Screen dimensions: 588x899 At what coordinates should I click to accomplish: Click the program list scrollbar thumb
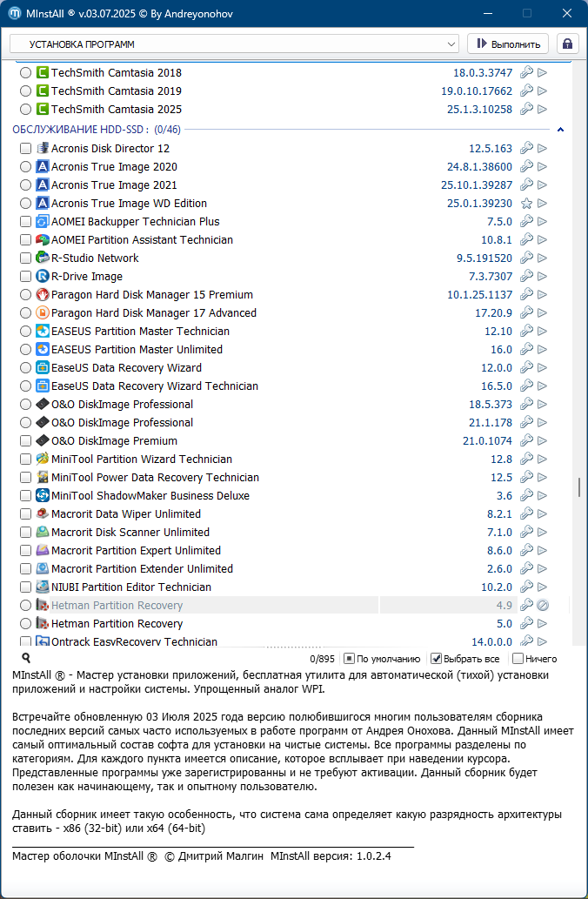point(579,487)
